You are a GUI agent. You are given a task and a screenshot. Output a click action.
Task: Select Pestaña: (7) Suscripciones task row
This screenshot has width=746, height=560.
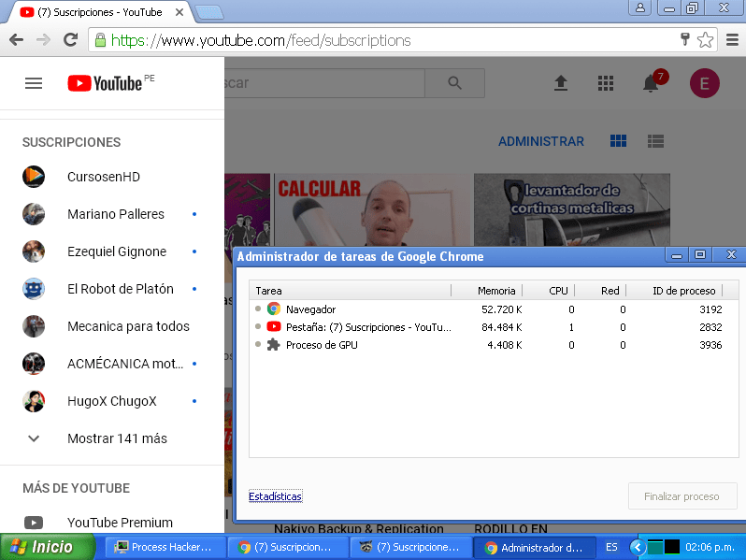click(x=494, y=327)
